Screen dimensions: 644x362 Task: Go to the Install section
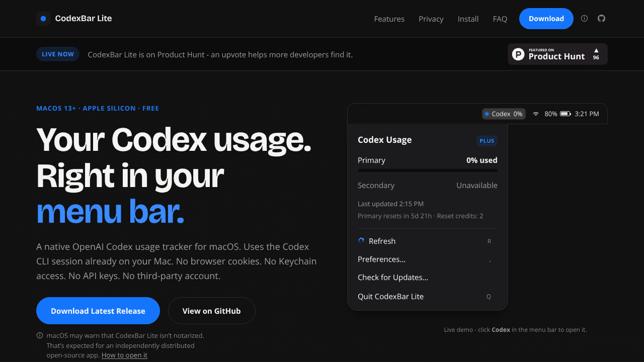click(x=468, y=19)
